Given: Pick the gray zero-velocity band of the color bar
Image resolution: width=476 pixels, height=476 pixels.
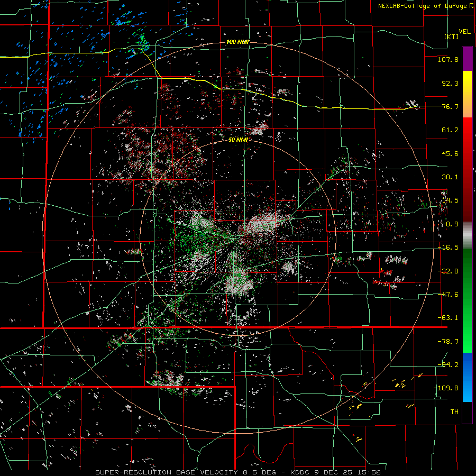Looking at the screenshot, I should [467, 235].
